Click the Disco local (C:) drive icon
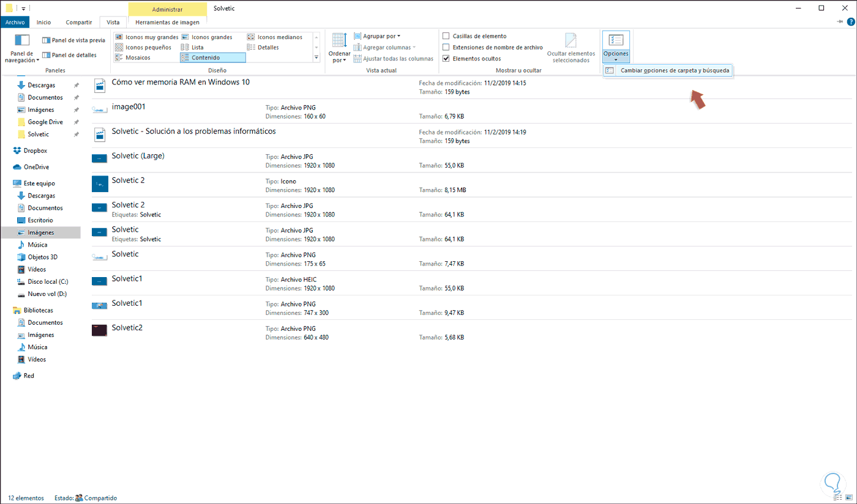This screenshot has width=857, height=504. [21, 281]
